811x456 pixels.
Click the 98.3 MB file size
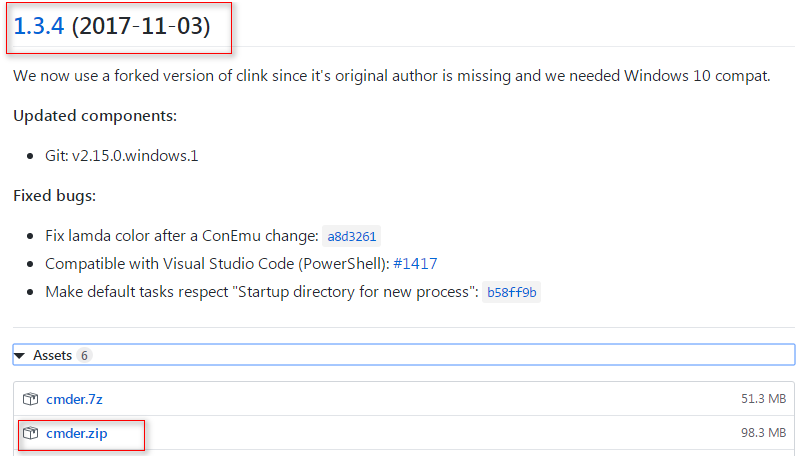point(763,433)
